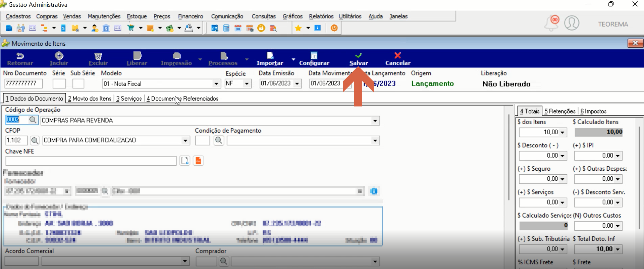644x269 pixels.
Task: Open the bank building toolbar icon
Action: tap(106, 28)
